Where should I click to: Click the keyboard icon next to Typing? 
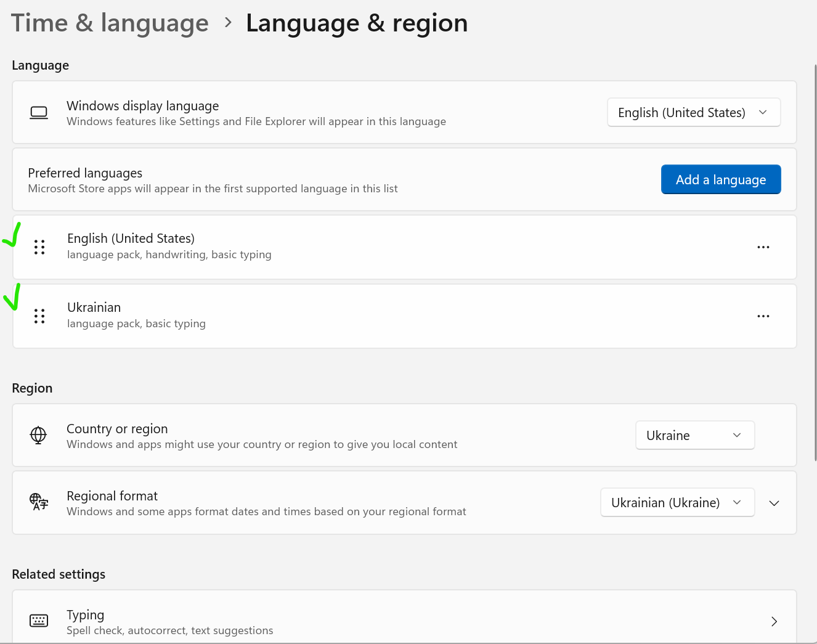(39, 621)
